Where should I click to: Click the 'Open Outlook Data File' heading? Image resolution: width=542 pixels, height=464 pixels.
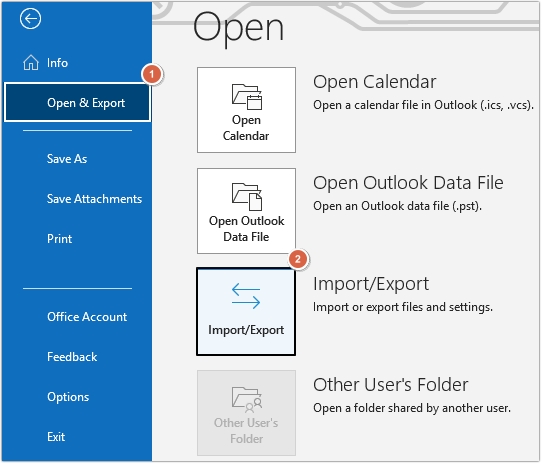point(408,183)
